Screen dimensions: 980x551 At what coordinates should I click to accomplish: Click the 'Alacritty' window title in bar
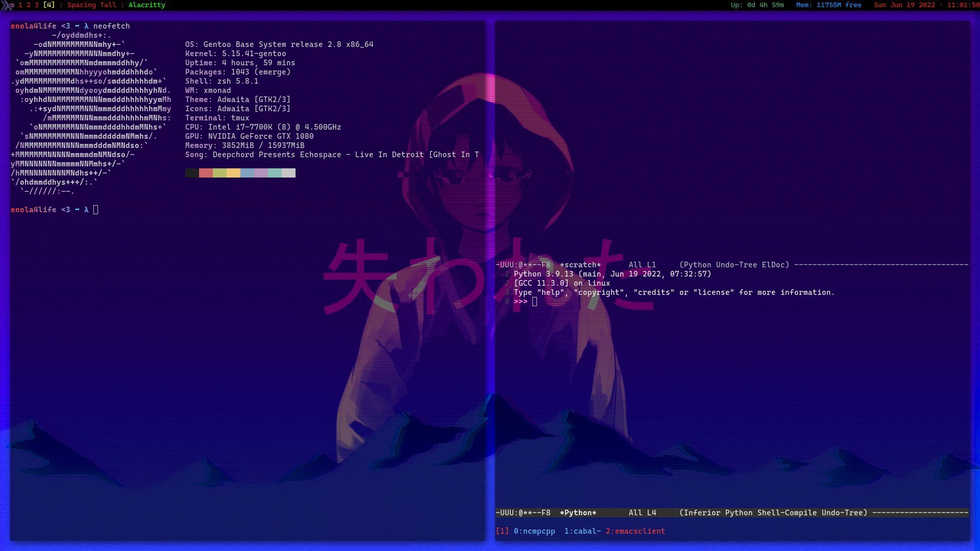pos(147,5)
